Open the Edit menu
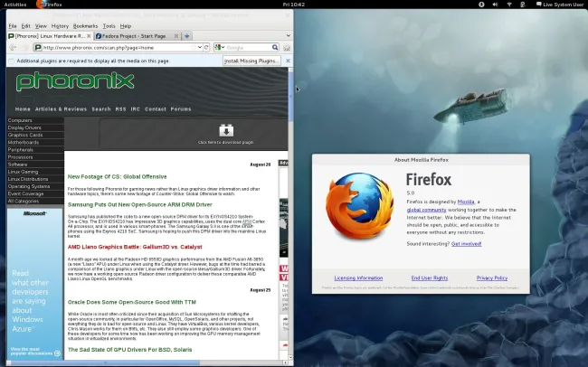 26,26
